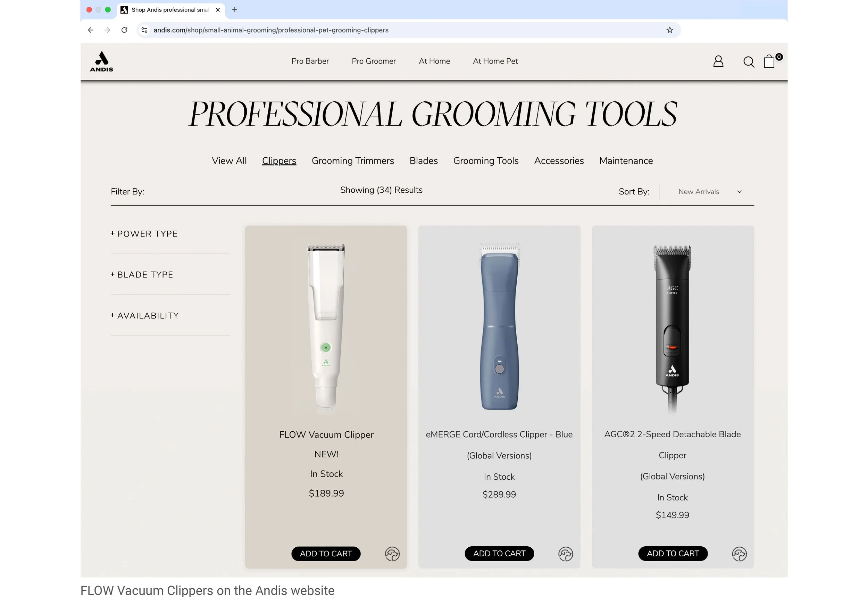Viewport: 868px width, 597px height.
Task: Add AGC2 2-Speed Clipper to cart
Action: point(673,553)
